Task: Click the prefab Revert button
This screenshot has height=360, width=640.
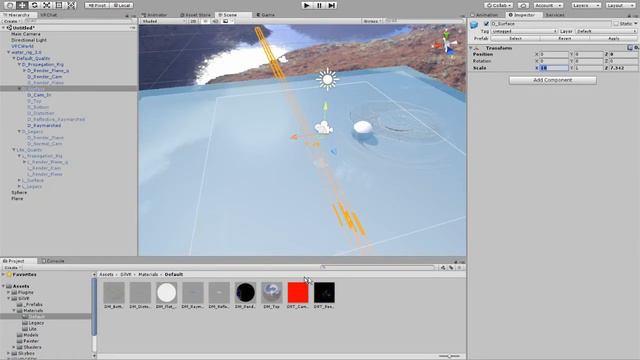Action: click(x=565, y=38)
